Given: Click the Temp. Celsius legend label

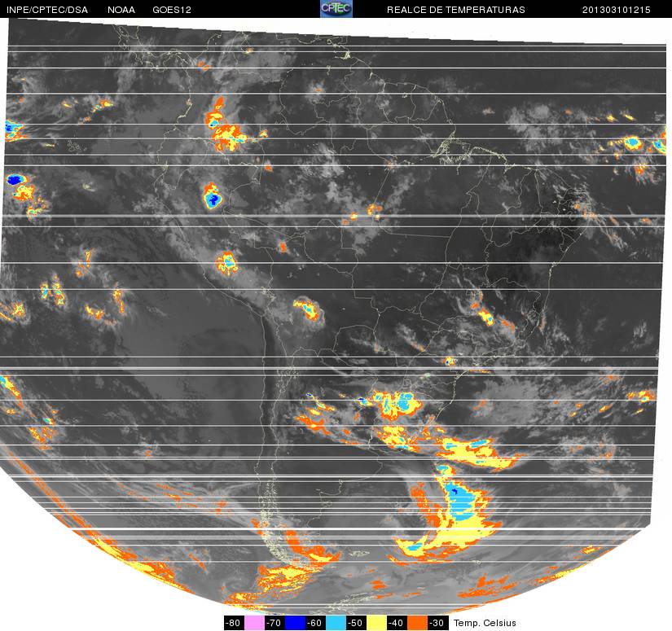Looking at the screenshot, I should coord(485,623).
